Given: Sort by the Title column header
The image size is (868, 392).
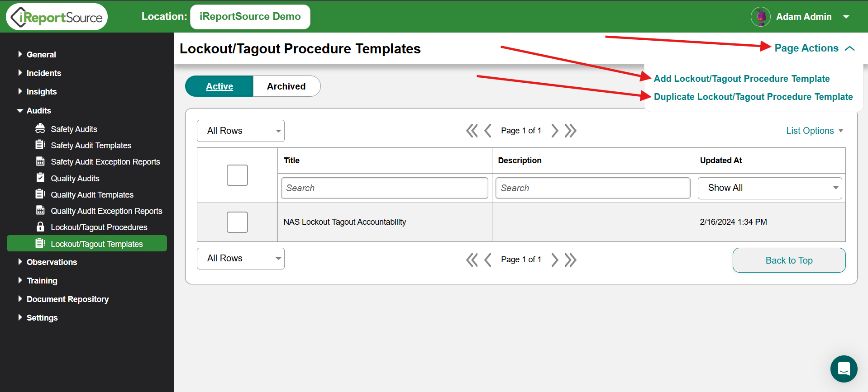Looking at the screenshot, I should tap(291, 161).
